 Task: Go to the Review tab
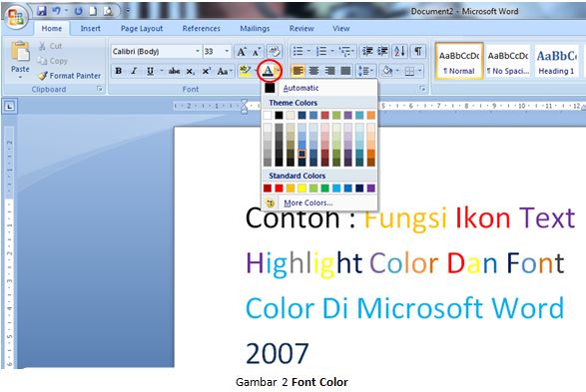point(301,28)
